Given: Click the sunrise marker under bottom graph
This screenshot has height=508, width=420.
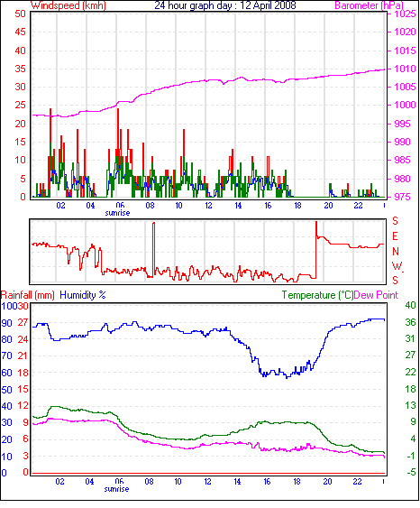Looking at the screenshot, I should [x=116, y=489].
